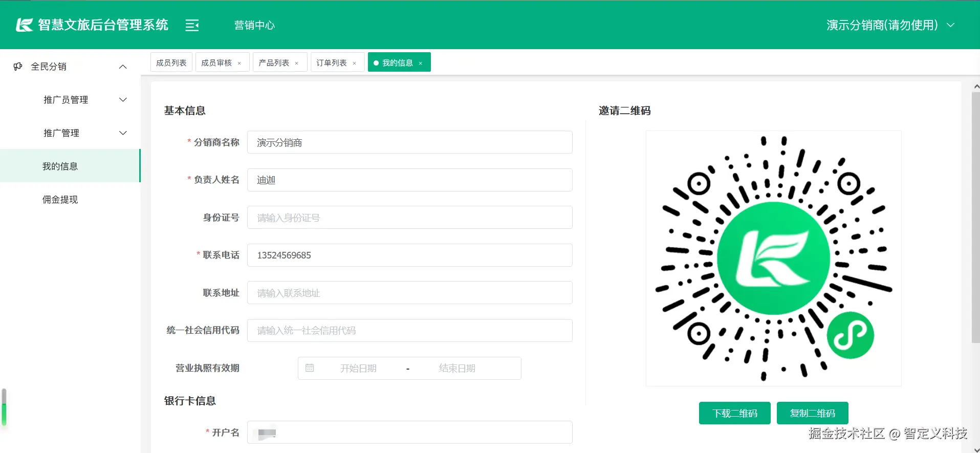This screenshot has height=453, width=980.
Task: Close the 我的信息 tab
Action: (x=421, y=63)
